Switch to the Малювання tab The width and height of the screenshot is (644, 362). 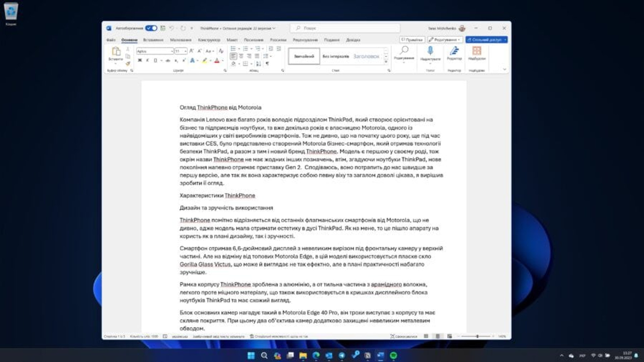[x=180, y=40]
